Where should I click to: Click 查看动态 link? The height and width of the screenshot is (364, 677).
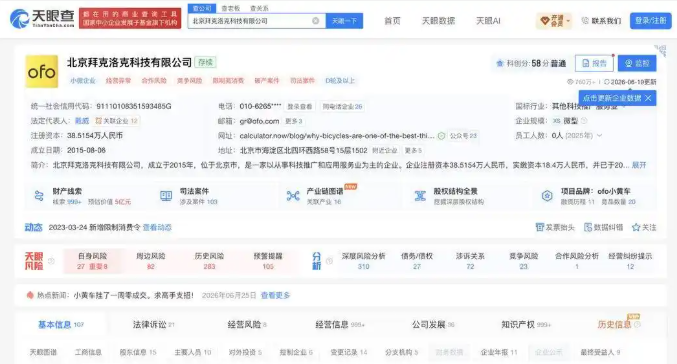[157, 227]
